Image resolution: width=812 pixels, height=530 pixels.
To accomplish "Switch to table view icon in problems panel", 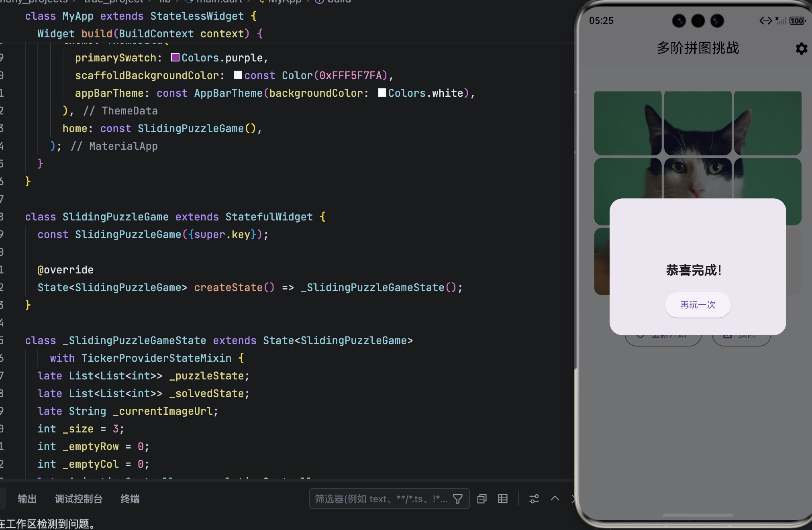I will click(x=503, y=499).
